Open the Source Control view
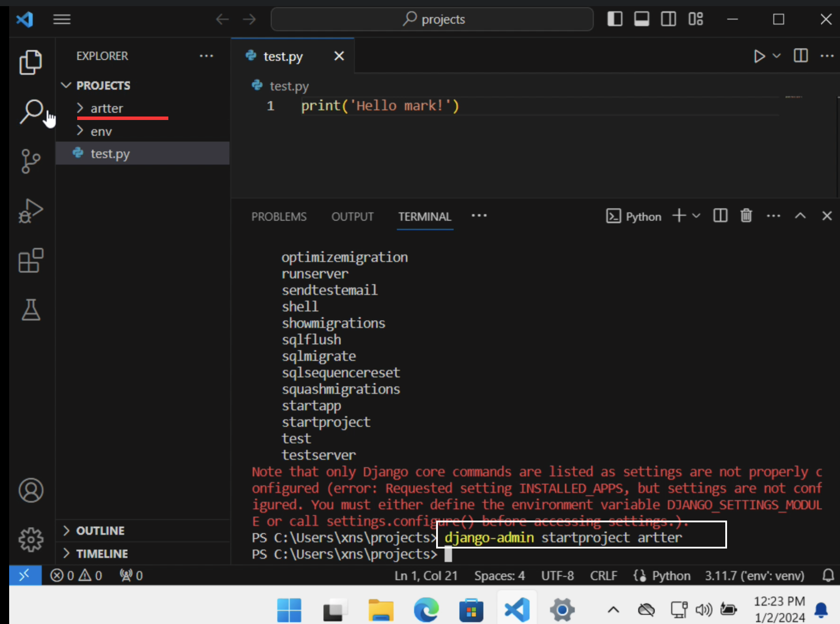 coord(31,161)
